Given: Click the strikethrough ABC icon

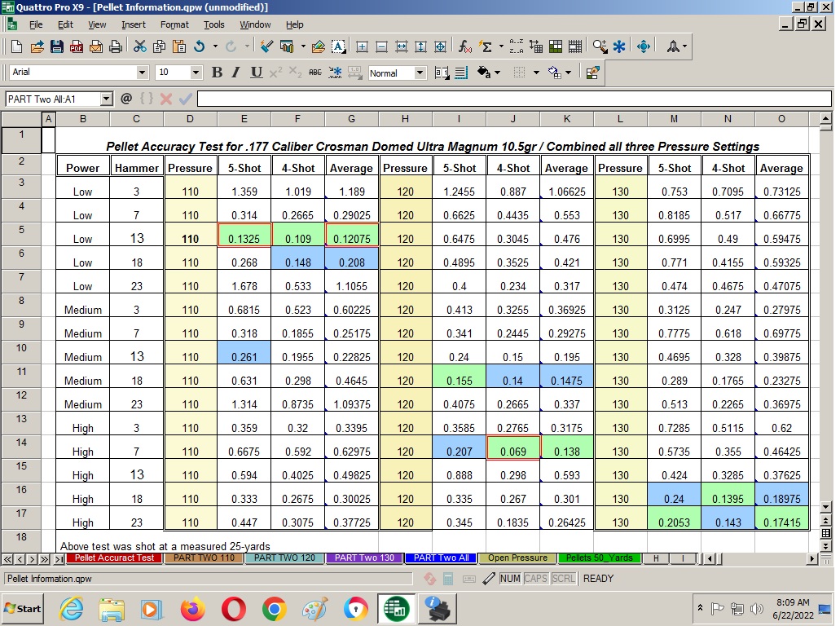Looking at the screenshot, I should [x=315, y=73].
